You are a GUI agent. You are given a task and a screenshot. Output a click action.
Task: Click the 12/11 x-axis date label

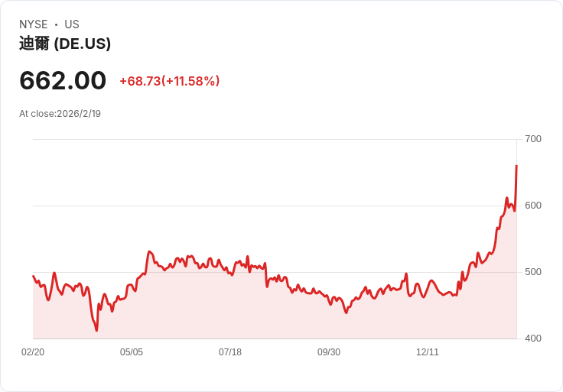[x=428, y=352]
